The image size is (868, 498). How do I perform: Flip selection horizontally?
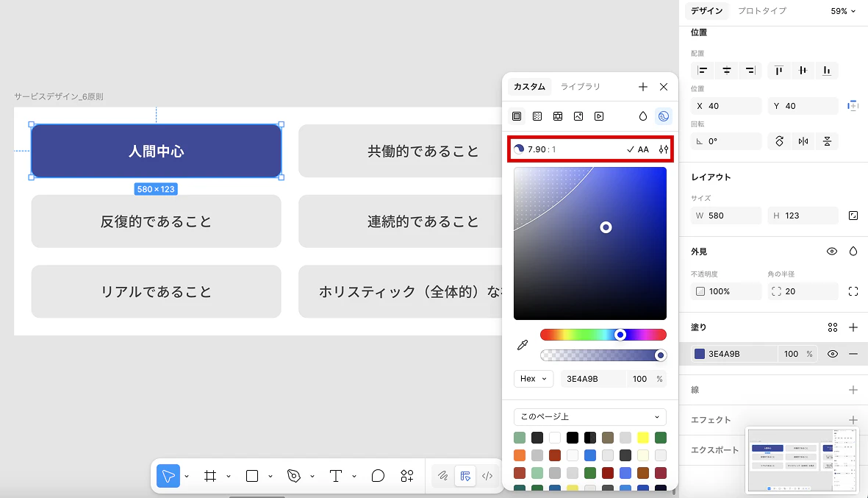803,141
